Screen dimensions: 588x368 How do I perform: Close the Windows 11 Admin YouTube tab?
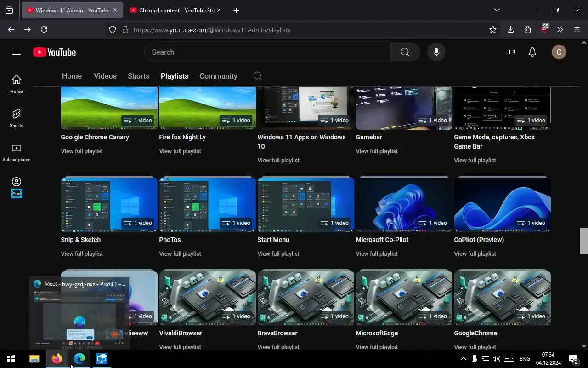[x=115, y=10]
